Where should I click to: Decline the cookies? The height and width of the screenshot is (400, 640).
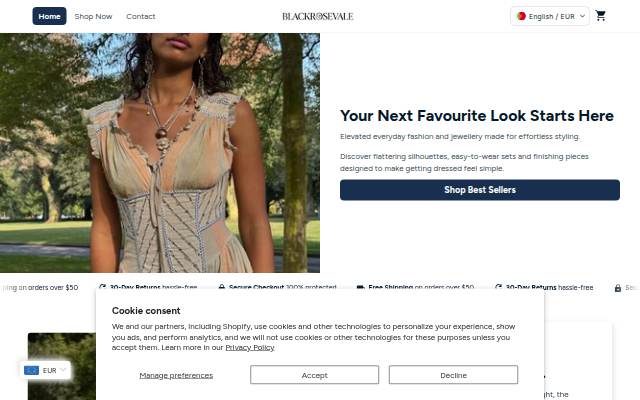[x=453, y=375]
